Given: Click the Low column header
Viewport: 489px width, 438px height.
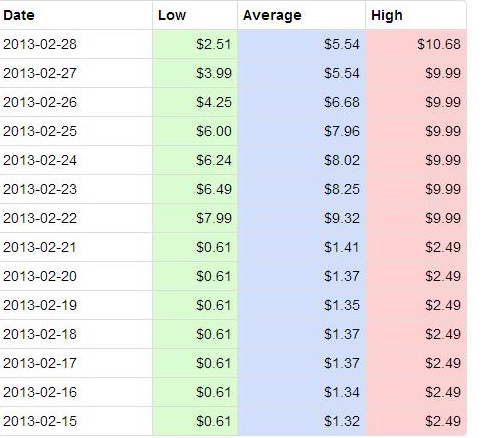Looking at the screenshot, I should point(195,15).
